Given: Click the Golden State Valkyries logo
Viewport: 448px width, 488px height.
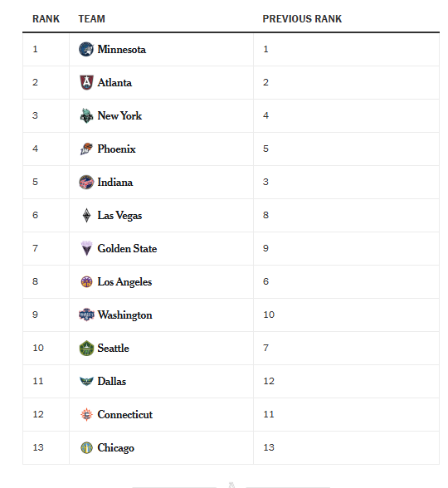Looking at the screenshot, I should coord(86,248).
